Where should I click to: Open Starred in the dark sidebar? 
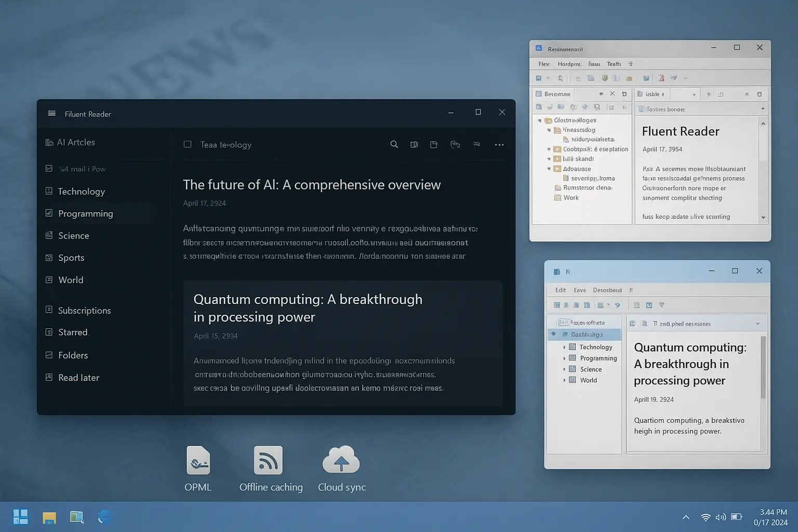[x=73, y=332]
